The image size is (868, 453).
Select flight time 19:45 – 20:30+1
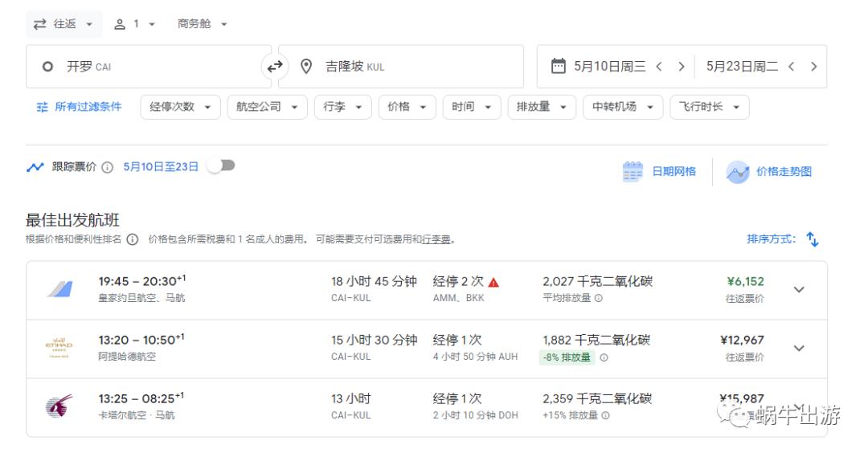tap(142, 281)
